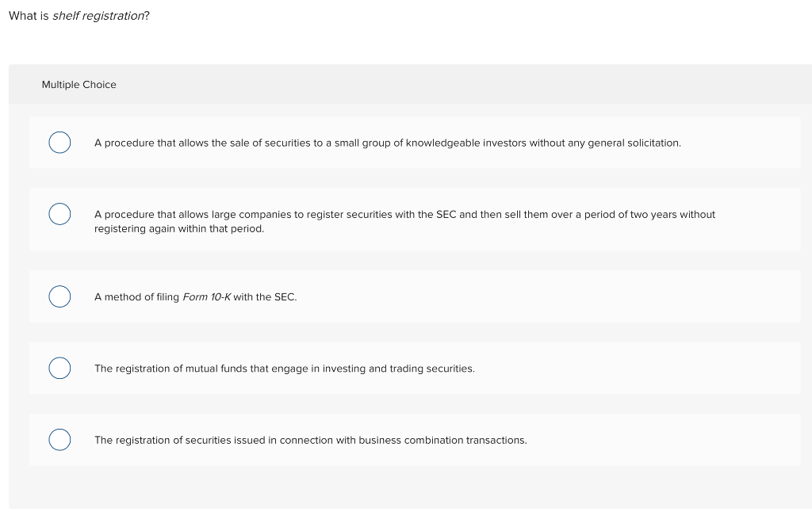The image size is (812, 512).
Task: Click the answer about business combination transactions
Action: 311,440
